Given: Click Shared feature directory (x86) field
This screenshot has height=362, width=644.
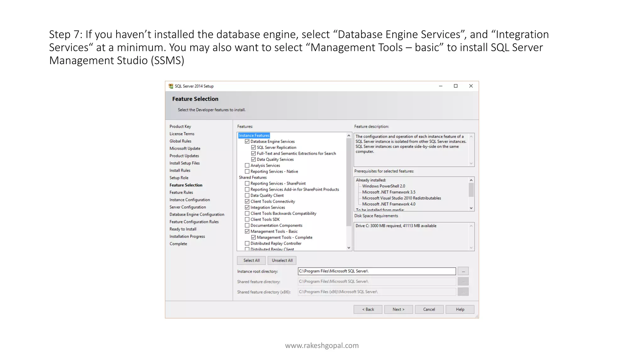Looking at the screenshot, I should point(377,292).
